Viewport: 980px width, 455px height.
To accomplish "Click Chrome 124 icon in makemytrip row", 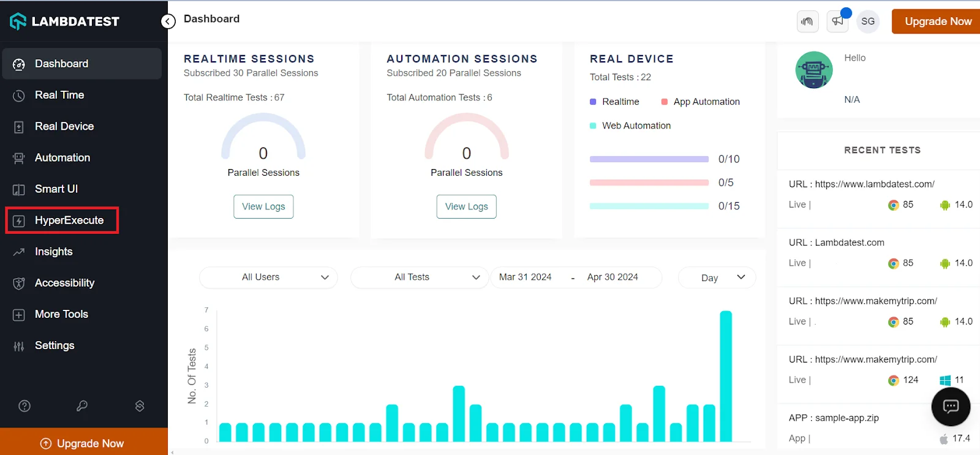I will tap(894, 380).
